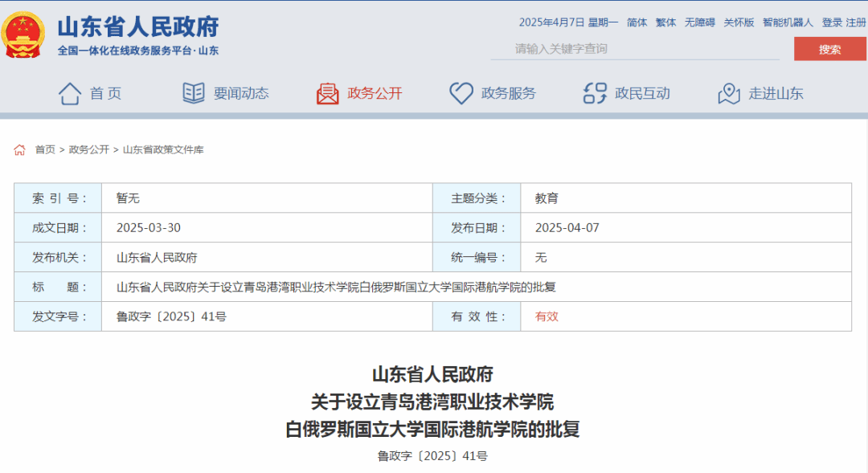
Task: Open 智能机器人 assistant
Action: click(x=788, y=22)
